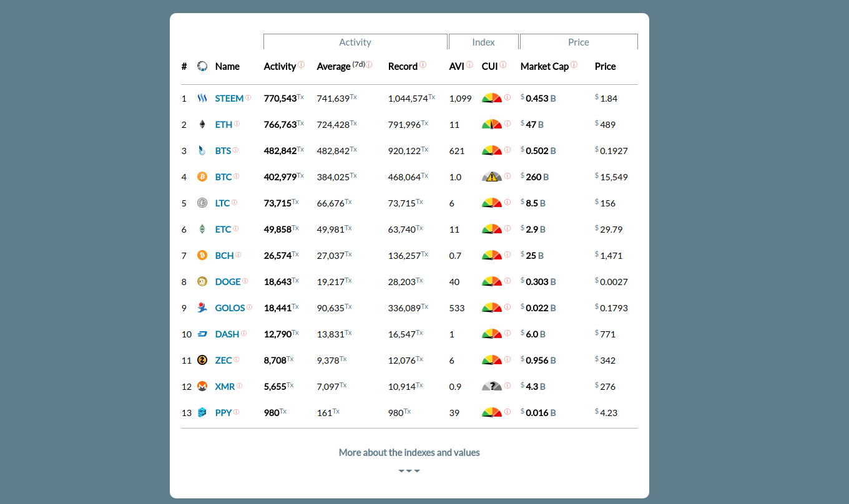Open the XMR coin link

225,387
